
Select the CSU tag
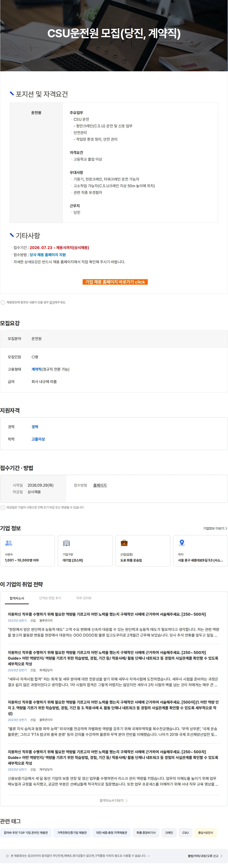click(x=185, y=833)
